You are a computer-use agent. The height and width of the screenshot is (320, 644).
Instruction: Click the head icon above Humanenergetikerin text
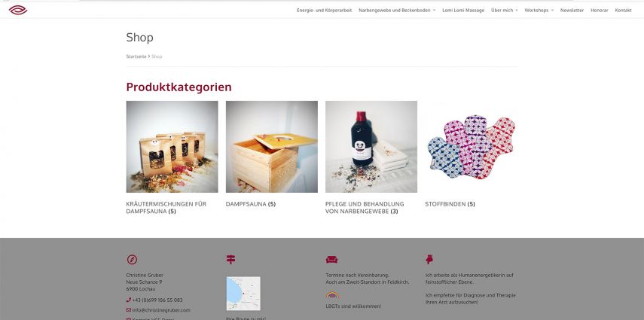(x=429, y=259)
